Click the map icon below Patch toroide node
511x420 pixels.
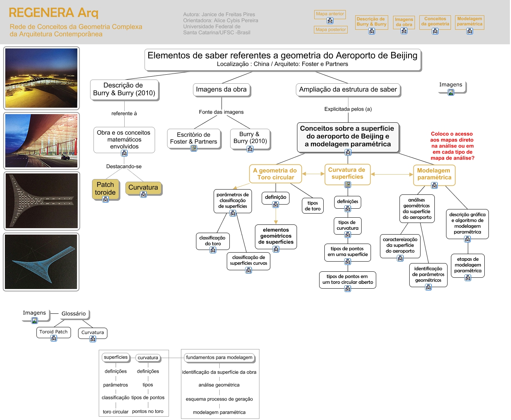(106, 199)
